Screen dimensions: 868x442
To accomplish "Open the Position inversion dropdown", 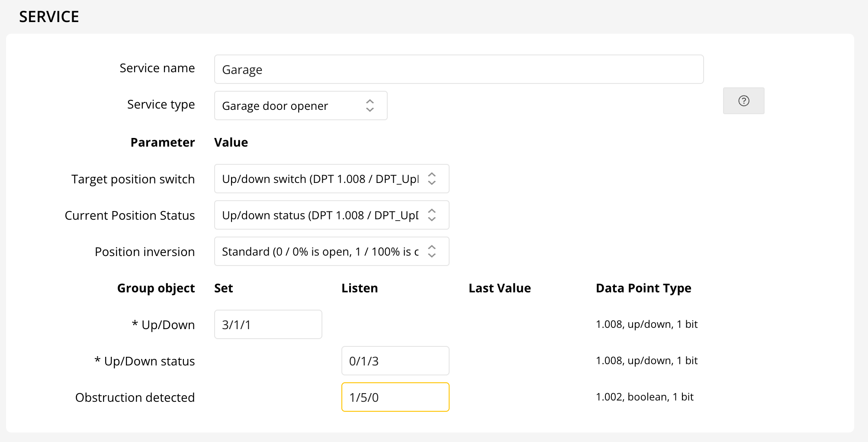I will [x=331, y=251].
